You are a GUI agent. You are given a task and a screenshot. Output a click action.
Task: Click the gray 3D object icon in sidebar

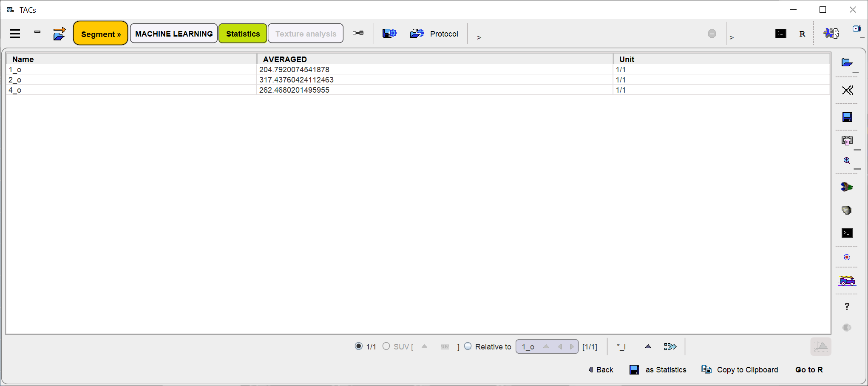click(x=847, y=210)
